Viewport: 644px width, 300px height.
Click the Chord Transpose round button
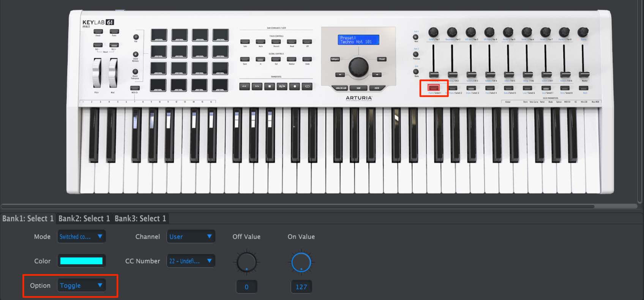pyautogui.click(x=135, y=71)
